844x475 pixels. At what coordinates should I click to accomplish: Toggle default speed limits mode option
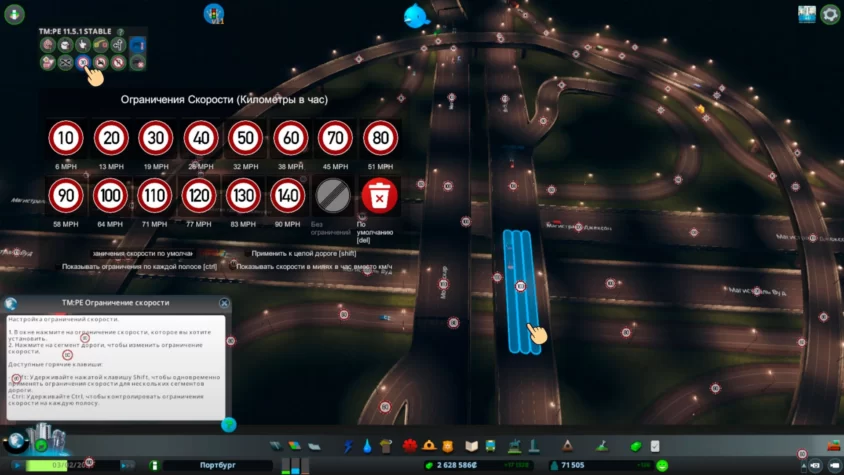point(142,253)
